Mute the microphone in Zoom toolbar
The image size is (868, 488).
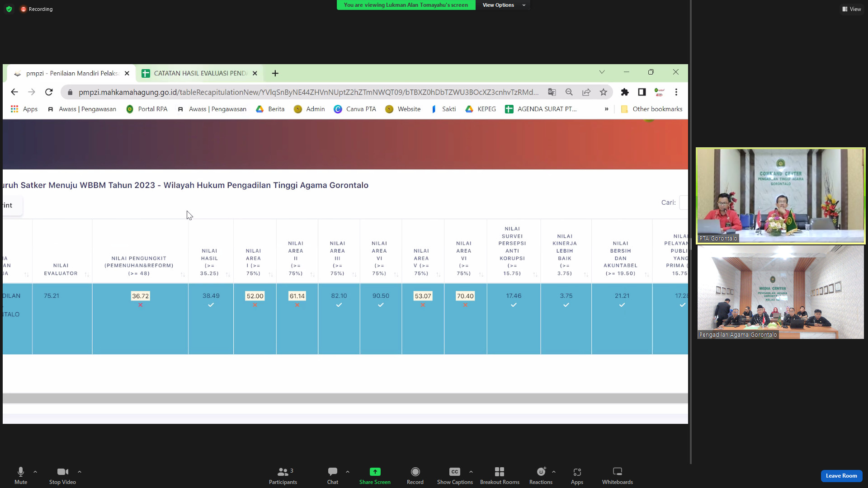coord(21,475)
